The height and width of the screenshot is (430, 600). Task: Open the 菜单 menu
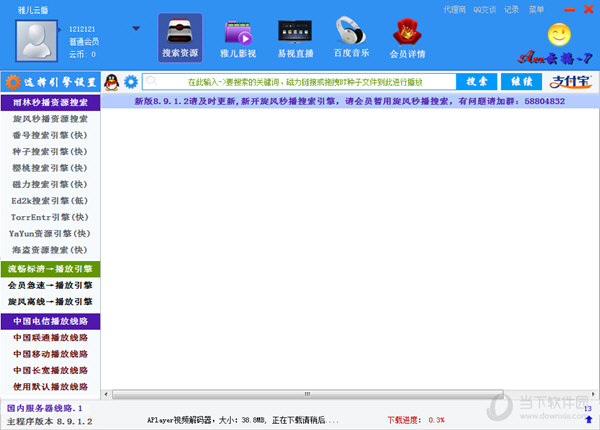tap(536, 10)
